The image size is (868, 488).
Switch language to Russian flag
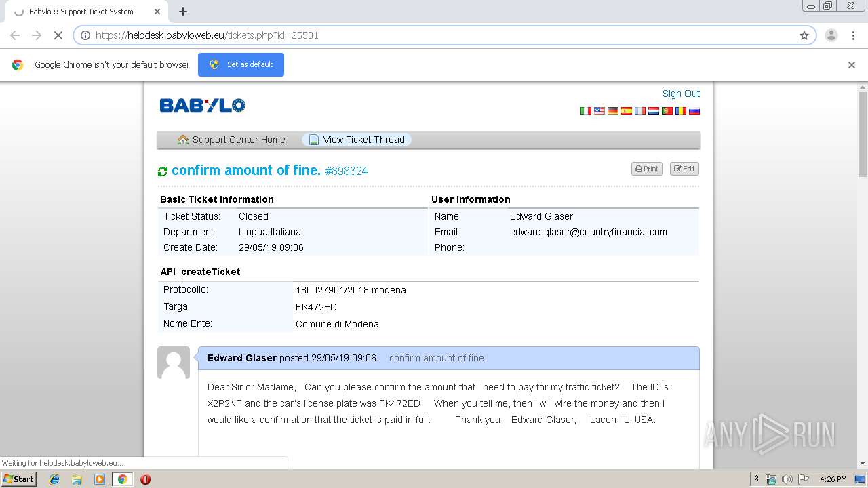(x=694, y=110)
